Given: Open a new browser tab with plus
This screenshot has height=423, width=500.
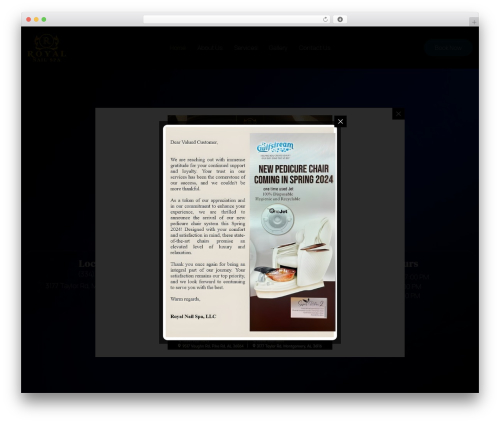Looking at the screenshot, I should click(x=474, y=22).
